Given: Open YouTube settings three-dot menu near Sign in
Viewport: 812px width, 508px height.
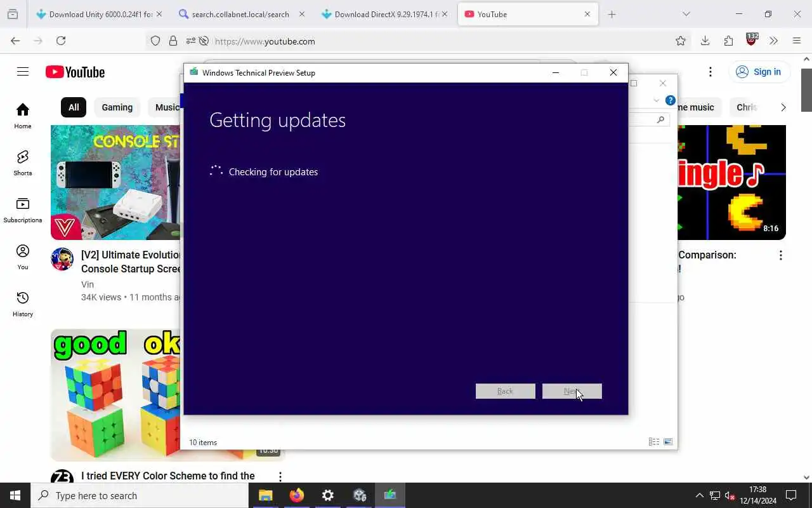Looking at the screenshot, I should [x=710, y=72].
